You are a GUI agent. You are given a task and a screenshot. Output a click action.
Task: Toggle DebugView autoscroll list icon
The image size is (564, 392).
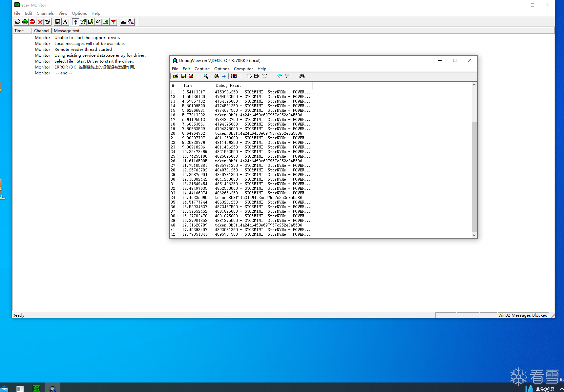pos(257,76)
